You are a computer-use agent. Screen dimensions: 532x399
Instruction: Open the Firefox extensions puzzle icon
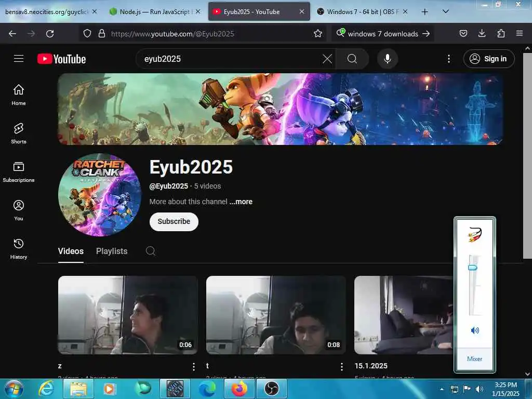501,33
